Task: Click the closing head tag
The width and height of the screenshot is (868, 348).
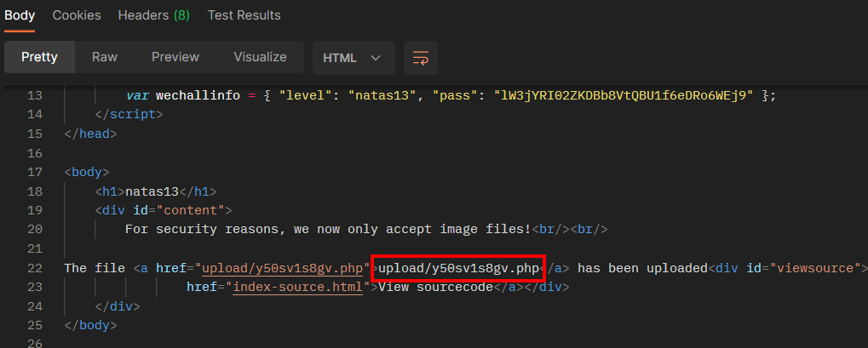Action: point(90,134)
